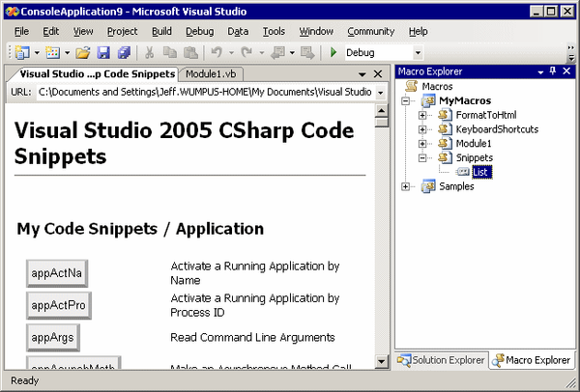Click the appArgs snippet button
580x392 pixels.
[x=52, y=337]
